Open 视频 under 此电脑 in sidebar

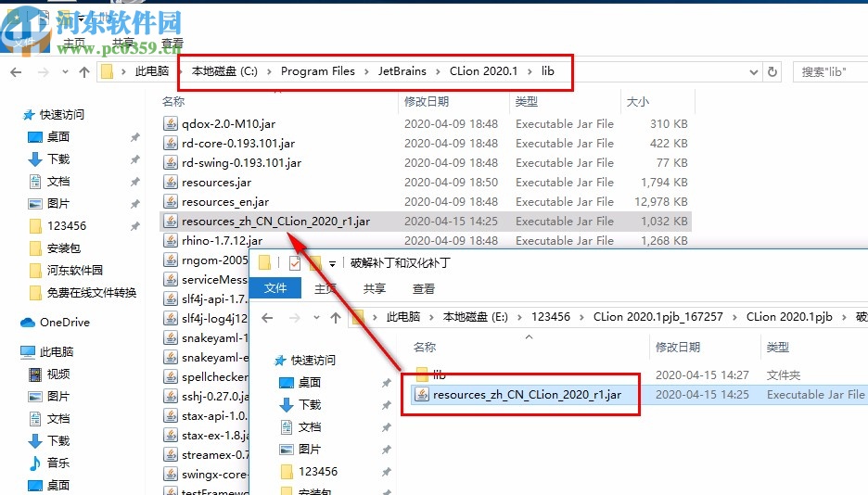57,374
